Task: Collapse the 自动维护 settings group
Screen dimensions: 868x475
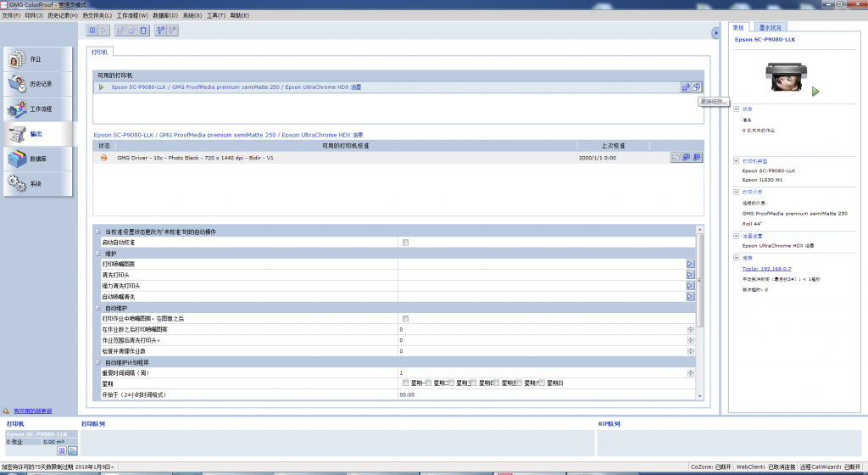Action: (x=98, y=308)
